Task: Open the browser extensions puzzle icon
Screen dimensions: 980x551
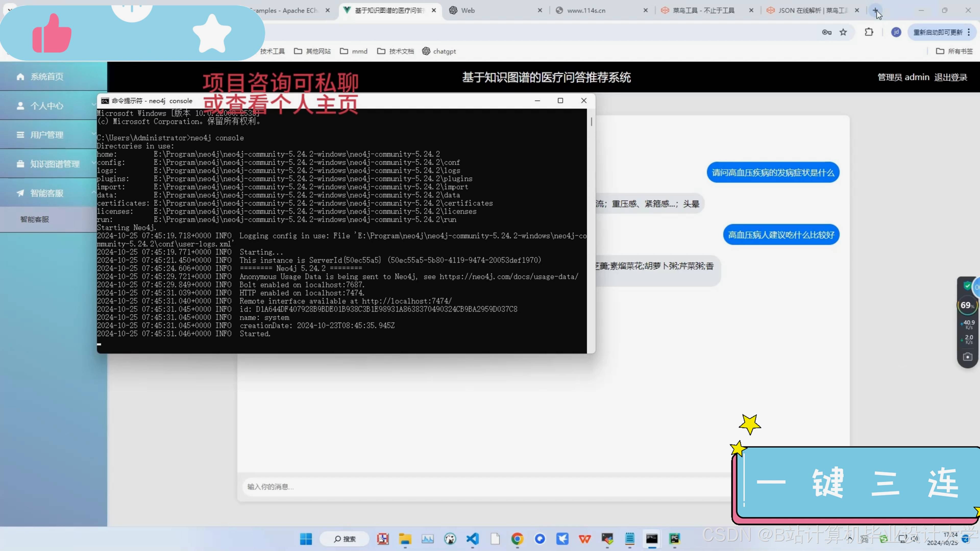Action: [x=869, y=32]
